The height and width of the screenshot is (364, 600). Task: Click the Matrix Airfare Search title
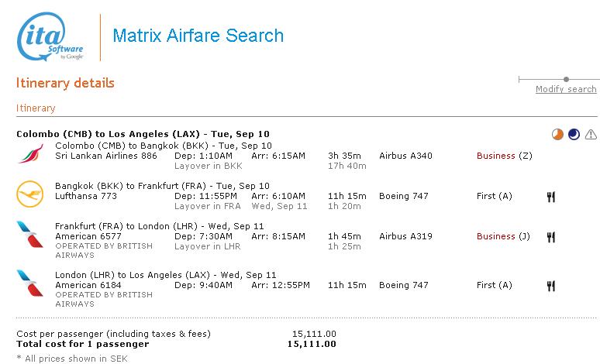click(198, 36)
